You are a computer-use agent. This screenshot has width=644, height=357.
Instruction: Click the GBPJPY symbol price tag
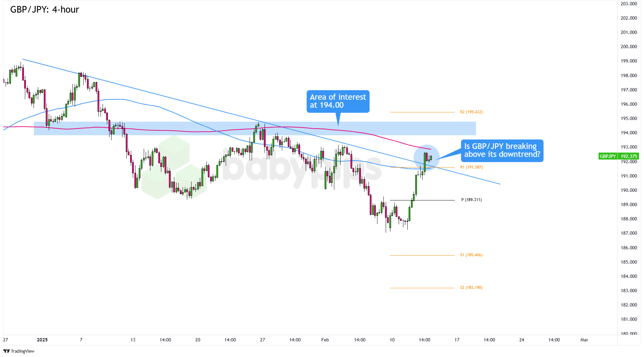[607, 156]
